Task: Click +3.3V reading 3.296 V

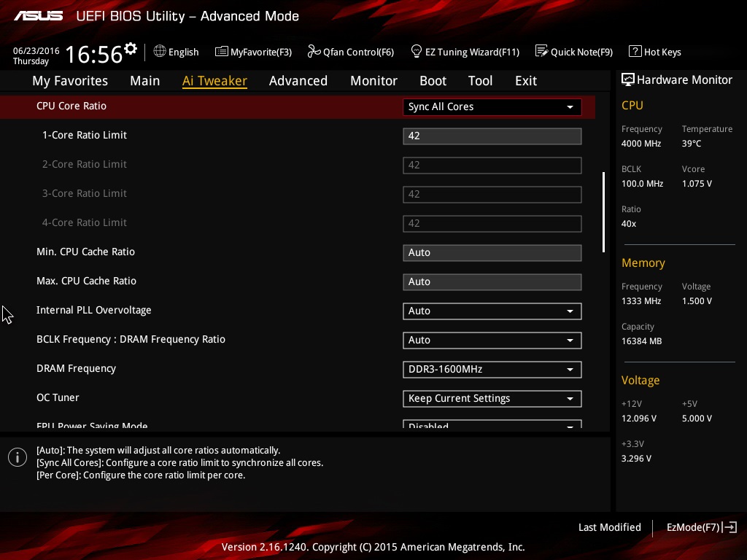Action: [x=636, y=458]
